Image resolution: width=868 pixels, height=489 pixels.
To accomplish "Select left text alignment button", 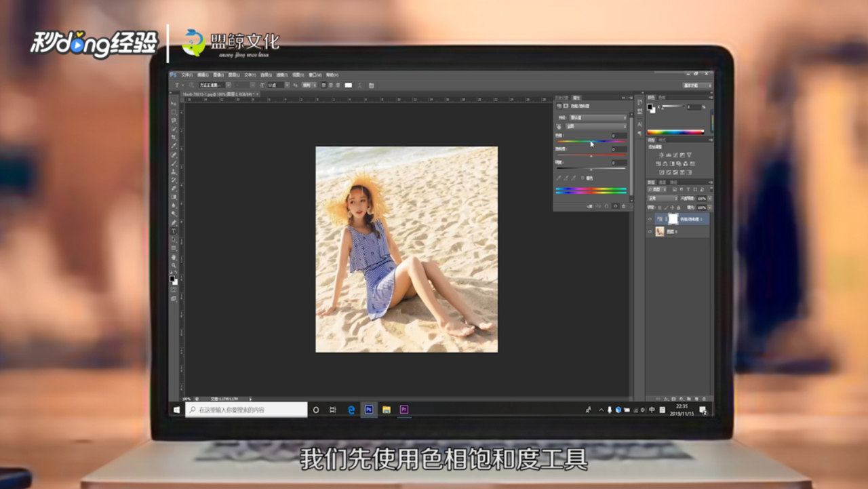I will coord(324,85).
